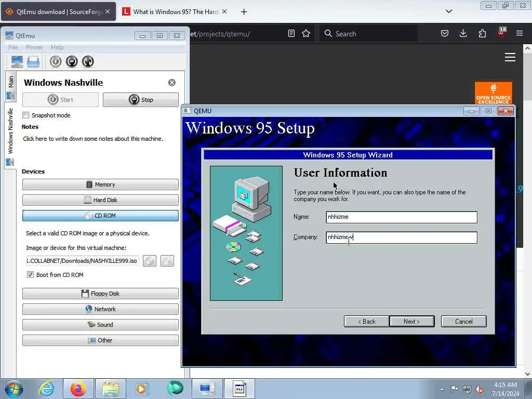The height and width of the screenshot is (399, 532).
Task: Click the New Machine monitor icon in QtEmu toolbar
Action: [17, 61]
